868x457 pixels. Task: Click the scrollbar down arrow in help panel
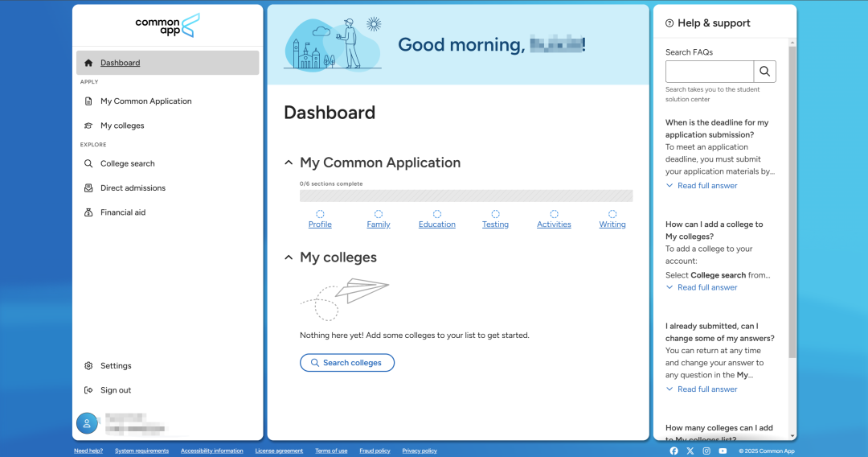(792, 437)
